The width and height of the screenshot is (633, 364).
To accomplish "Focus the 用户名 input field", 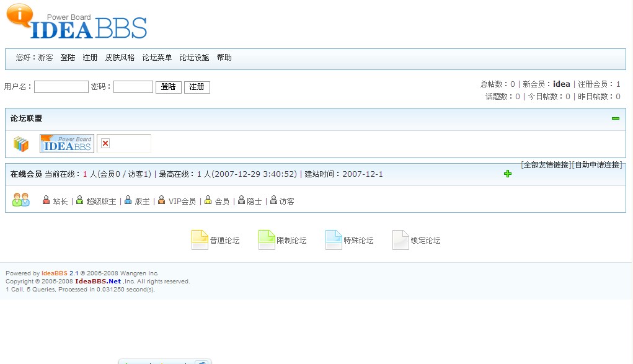I will pos(61,87).
